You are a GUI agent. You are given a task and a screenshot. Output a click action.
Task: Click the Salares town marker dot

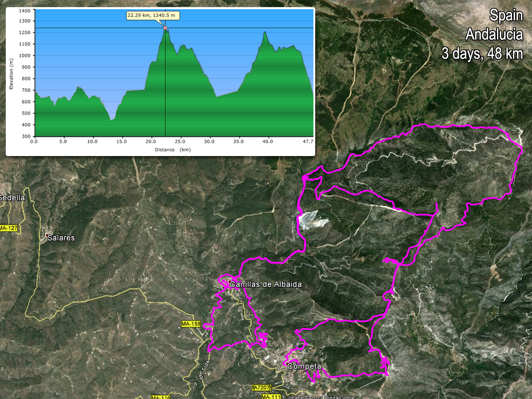pyautogui.click(x=47, y=235)
